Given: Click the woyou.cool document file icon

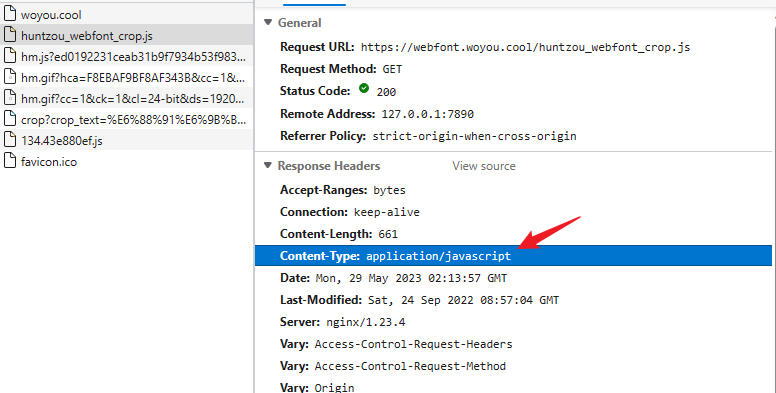Looking at the screenshot, I should (10, 14).
